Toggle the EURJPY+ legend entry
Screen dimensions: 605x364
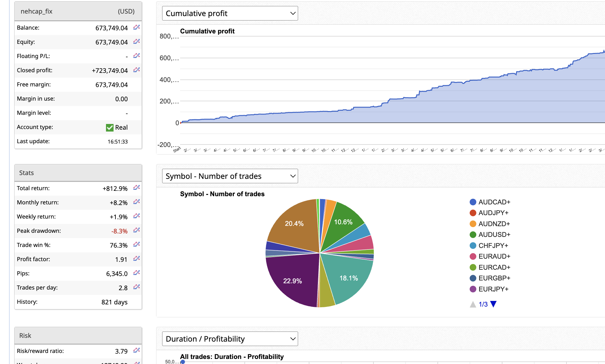[493, 289]
